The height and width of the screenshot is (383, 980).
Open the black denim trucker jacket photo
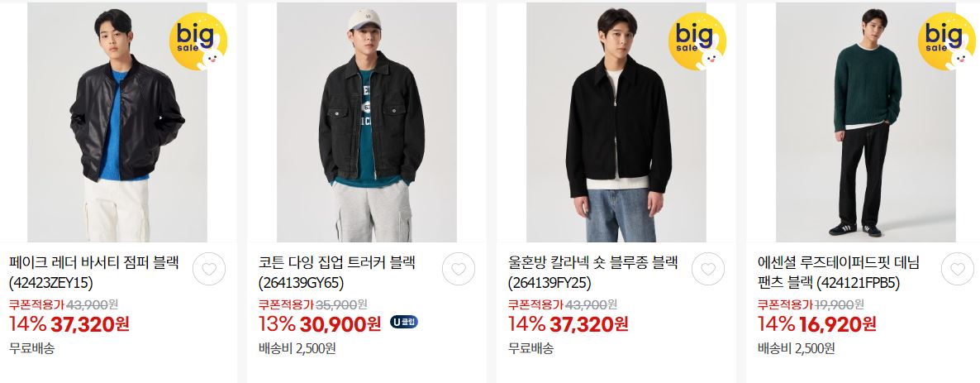367,122
